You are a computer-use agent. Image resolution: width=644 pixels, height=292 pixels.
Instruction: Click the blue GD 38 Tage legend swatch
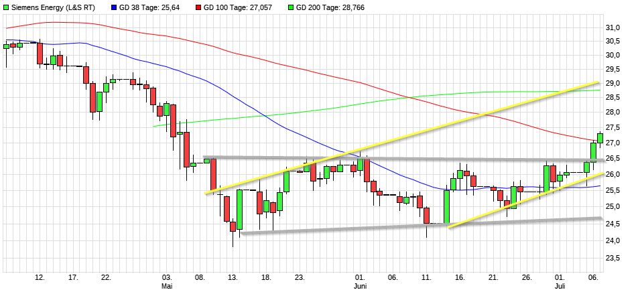point(114,7)
